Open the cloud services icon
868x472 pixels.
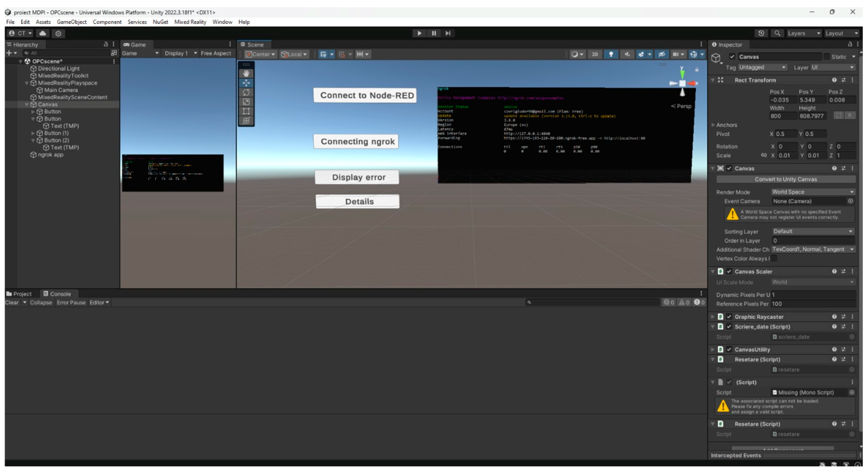(43, 33)
